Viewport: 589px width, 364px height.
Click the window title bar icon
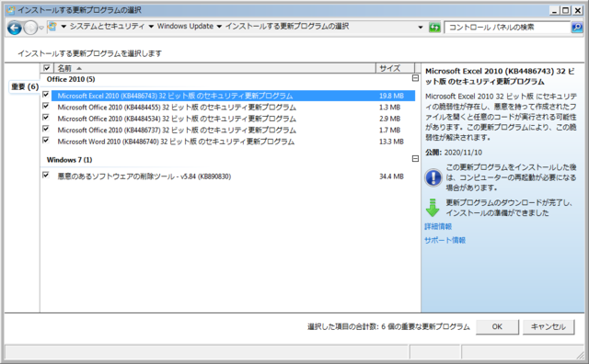click(11, 10)
